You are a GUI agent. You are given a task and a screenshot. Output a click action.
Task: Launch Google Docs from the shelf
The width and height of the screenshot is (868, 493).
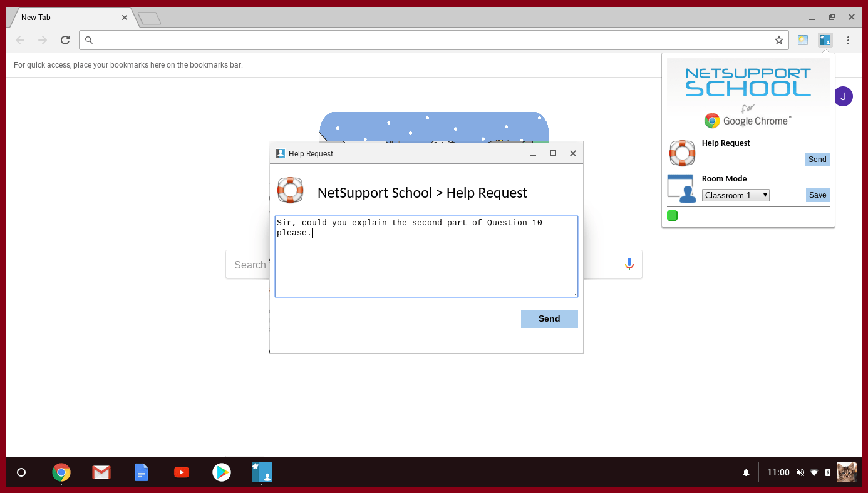[x=142, y=472]
